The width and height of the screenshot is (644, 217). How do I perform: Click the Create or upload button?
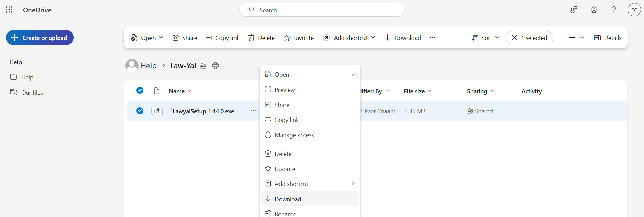coord(40,38)
